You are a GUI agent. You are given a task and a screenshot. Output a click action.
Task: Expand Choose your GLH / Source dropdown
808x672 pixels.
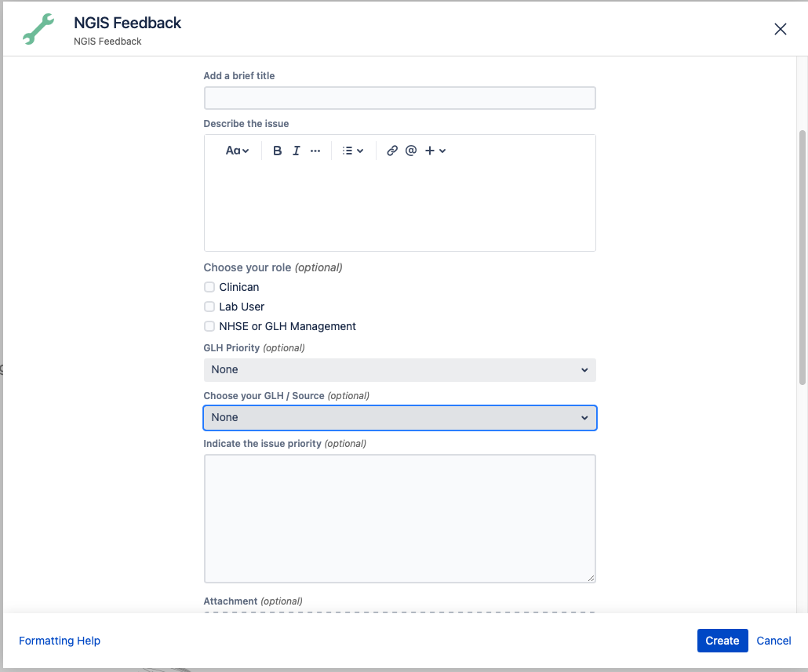[399, 418]
